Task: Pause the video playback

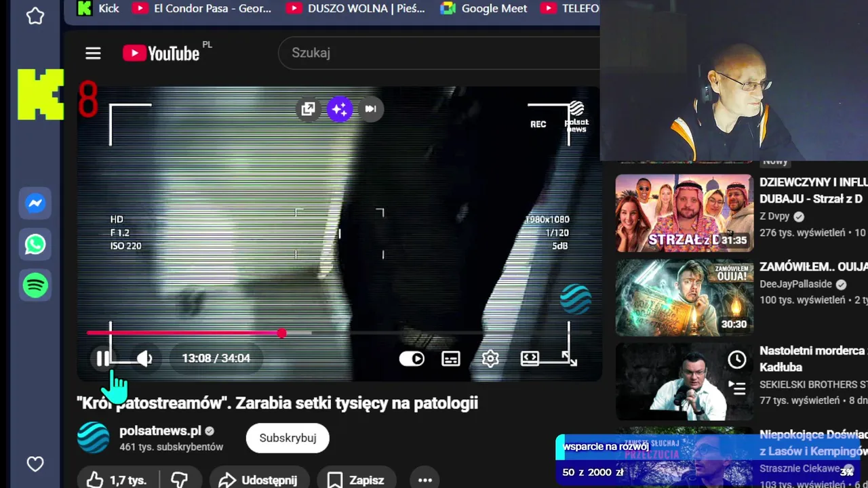Action: 103,359
